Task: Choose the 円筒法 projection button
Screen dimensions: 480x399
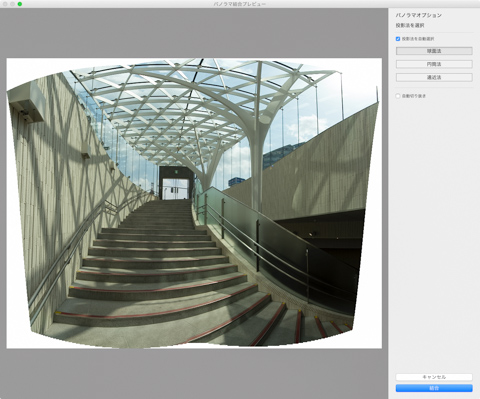Action: [434, 64]
